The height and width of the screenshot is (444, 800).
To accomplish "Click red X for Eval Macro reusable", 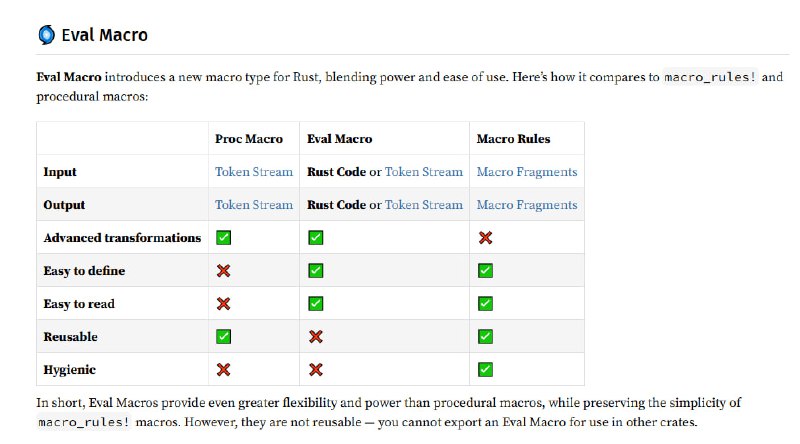I will pyautogui.click(x=316, y=337).
